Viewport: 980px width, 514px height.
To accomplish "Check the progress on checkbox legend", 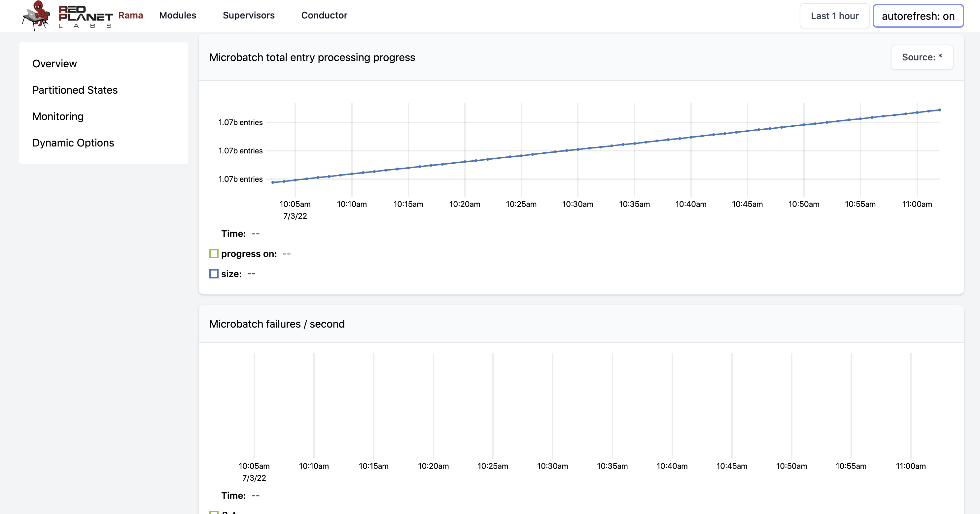I will click(x=214, y=253).
